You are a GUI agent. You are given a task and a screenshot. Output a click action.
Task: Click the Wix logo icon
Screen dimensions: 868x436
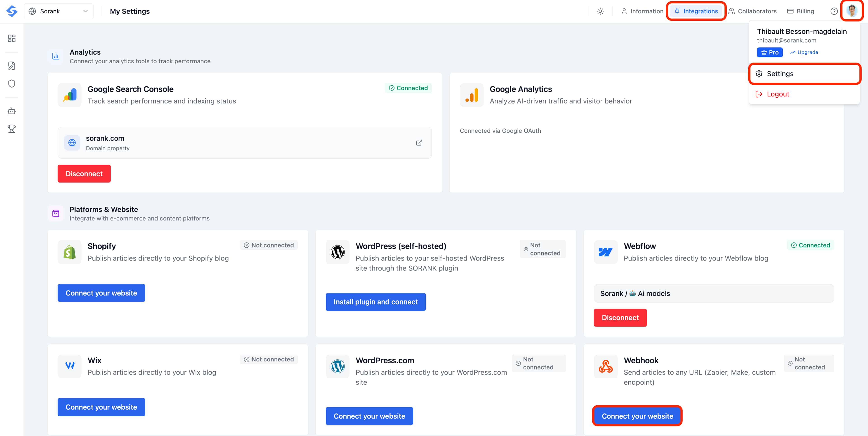[x=69, y=366]
